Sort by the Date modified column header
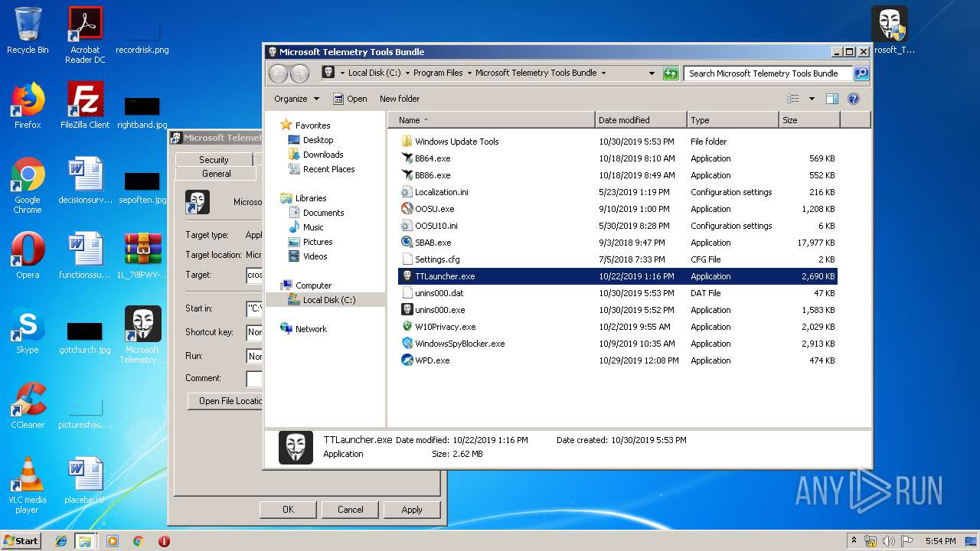980x551 pixels. tap(641, 120)
